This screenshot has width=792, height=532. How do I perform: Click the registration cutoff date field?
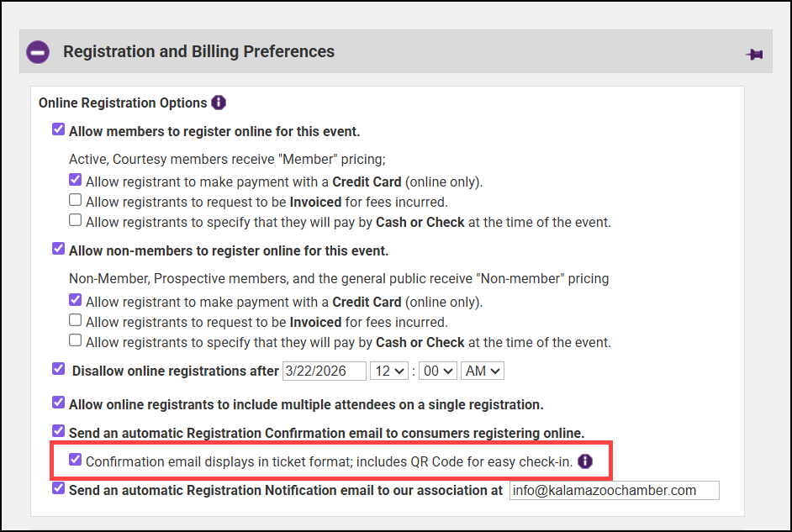click(325, 371)
